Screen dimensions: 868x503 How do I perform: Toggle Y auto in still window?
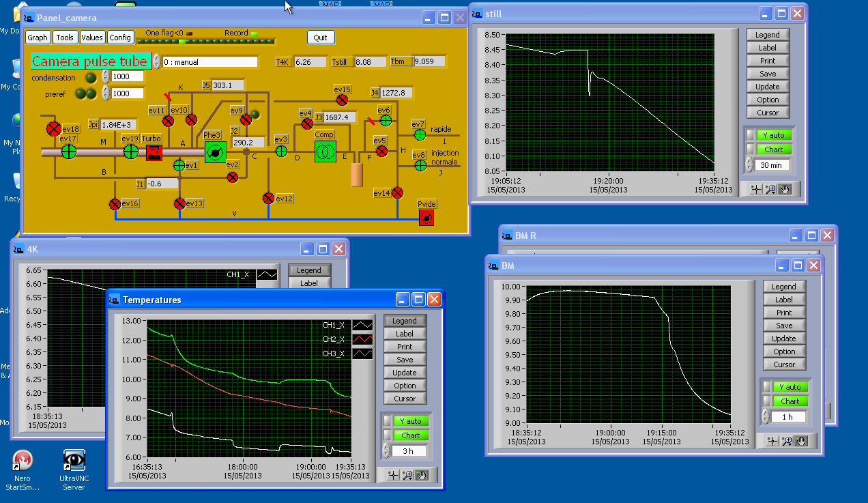(x=773, y=135)
